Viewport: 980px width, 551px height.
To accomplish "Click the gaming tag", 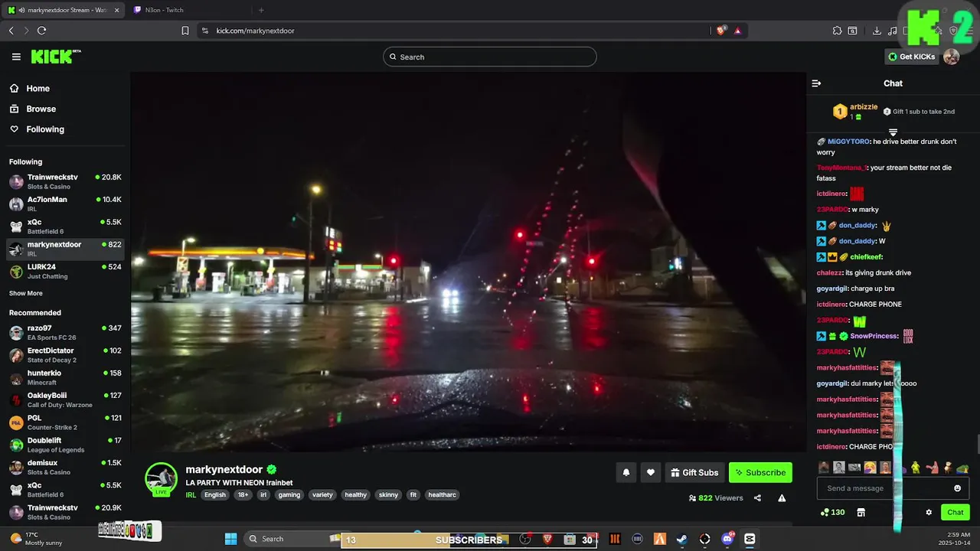I will 289,495.
